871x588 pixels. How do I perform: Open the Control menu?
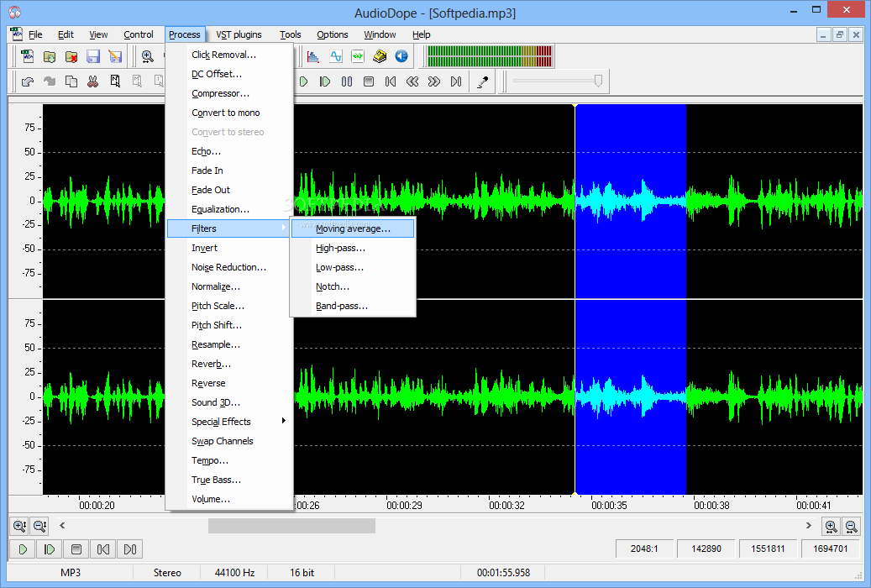[139, 34]
